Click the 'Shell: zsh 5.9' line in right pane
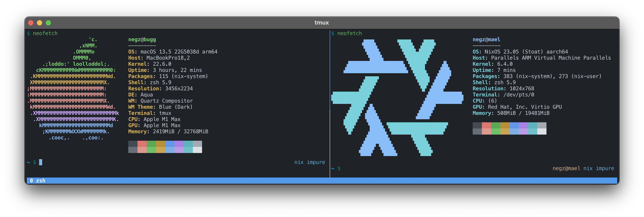 tap(494, 82)
